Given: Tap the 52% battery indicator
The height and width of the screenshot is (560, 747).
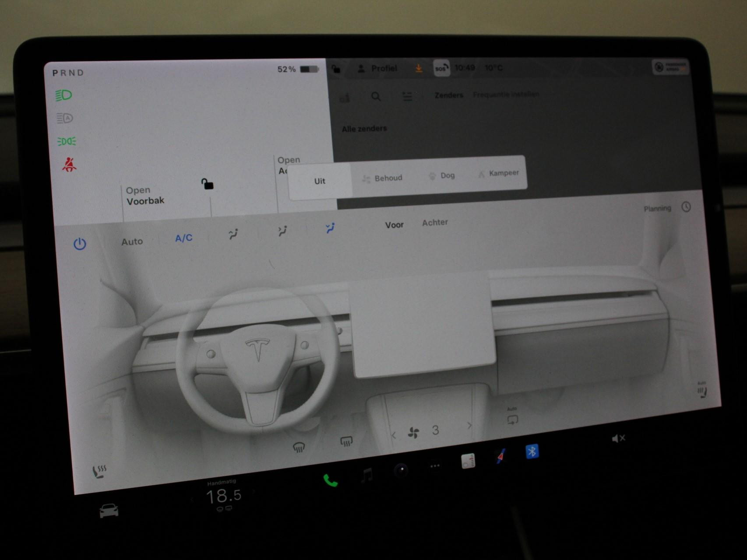Looking at the screenshot, I should (298, 69).
